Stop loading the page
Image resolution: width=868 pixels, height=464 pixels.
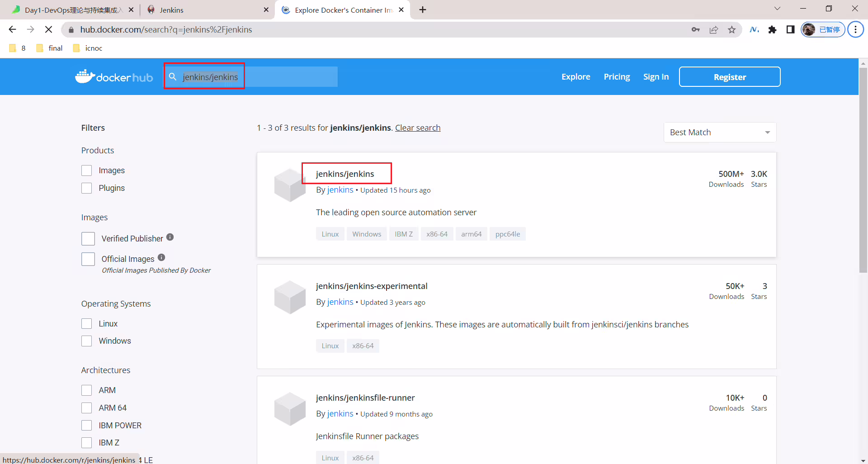point(48,29)
